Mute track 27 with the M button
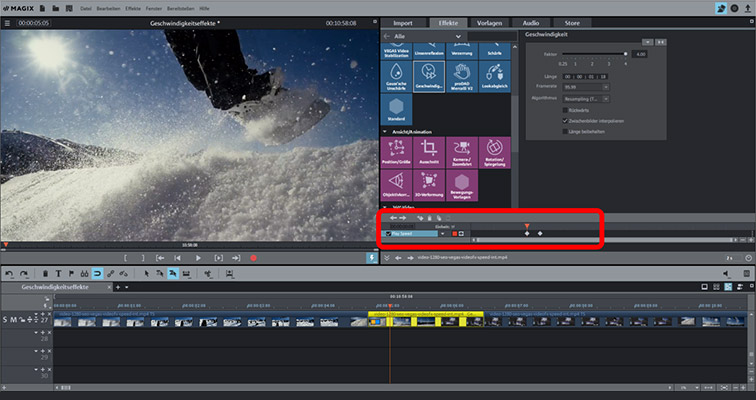756x400 pixels. point(14,320)
